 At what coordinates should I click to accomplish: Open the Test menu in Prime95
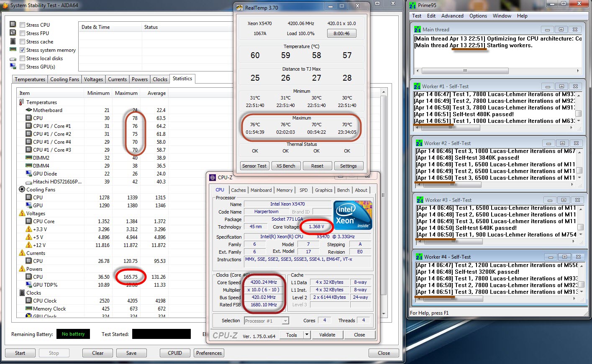(x=417, y=16)
